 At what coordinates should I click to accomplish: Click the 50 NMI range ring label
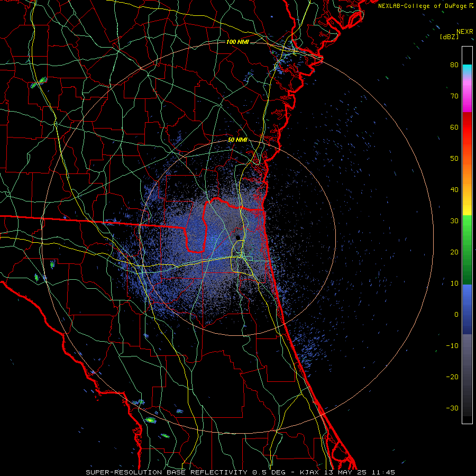coord(237,140)
